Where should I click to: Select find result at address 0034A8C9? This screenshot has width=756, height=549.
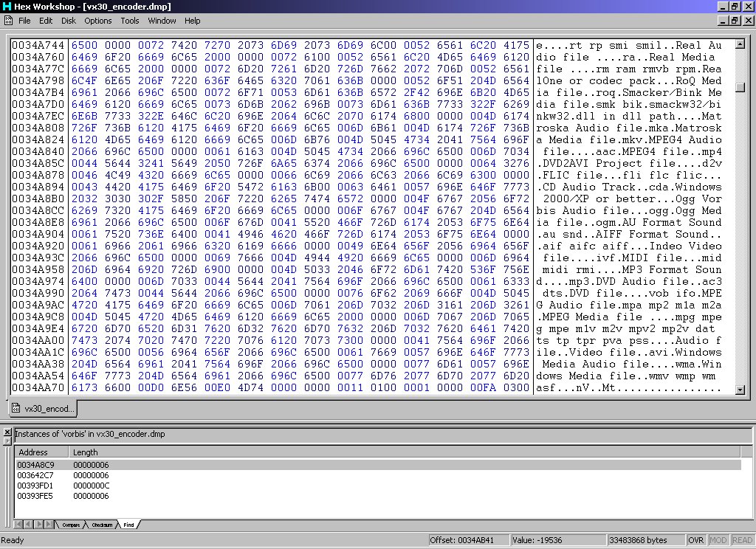click(x=378, y=465)
